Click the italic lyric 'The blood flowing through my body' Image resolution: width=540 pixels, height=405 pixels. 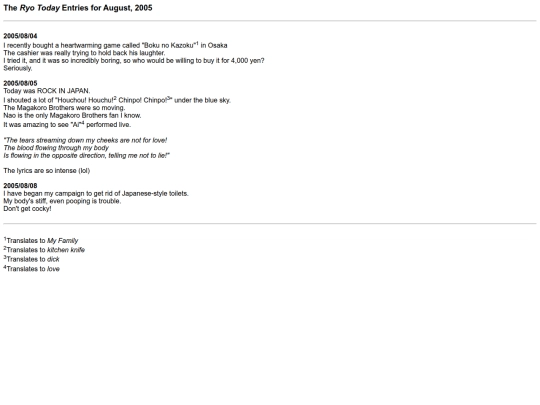[x=56, y=148]
